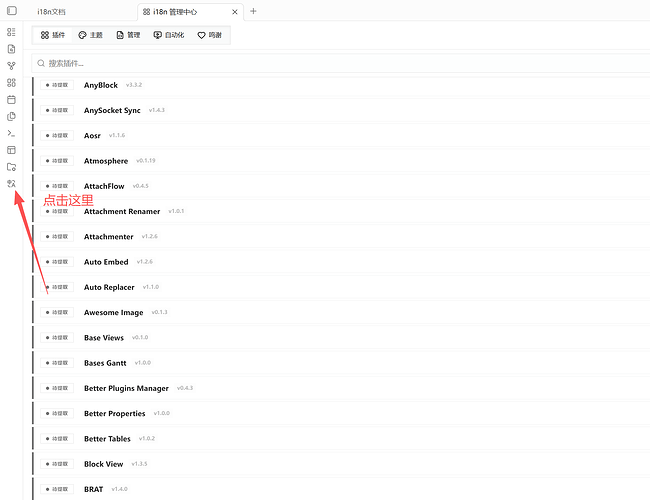Open the graph view ribbon icon
The image size is (650, 500).
(11, 66)
